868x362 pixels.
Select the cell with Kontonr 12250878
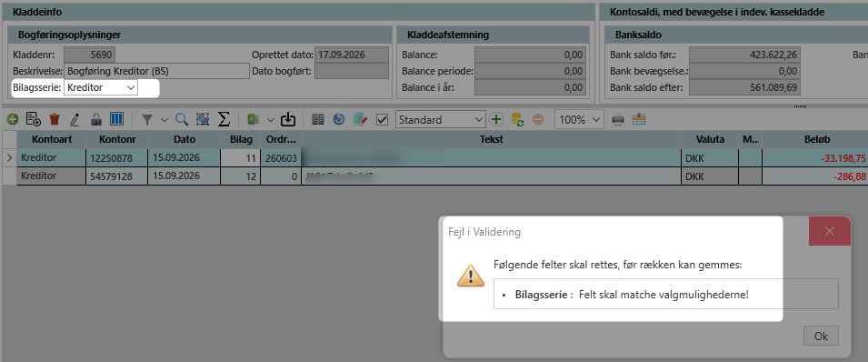(x=117, y=158)
